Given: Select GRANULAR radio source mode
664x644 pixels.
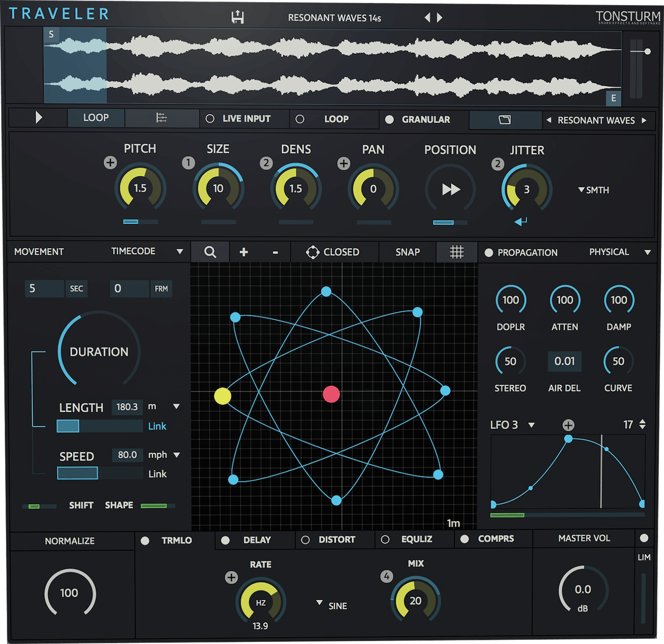Looking at the screenshot, I should (389, 120).
